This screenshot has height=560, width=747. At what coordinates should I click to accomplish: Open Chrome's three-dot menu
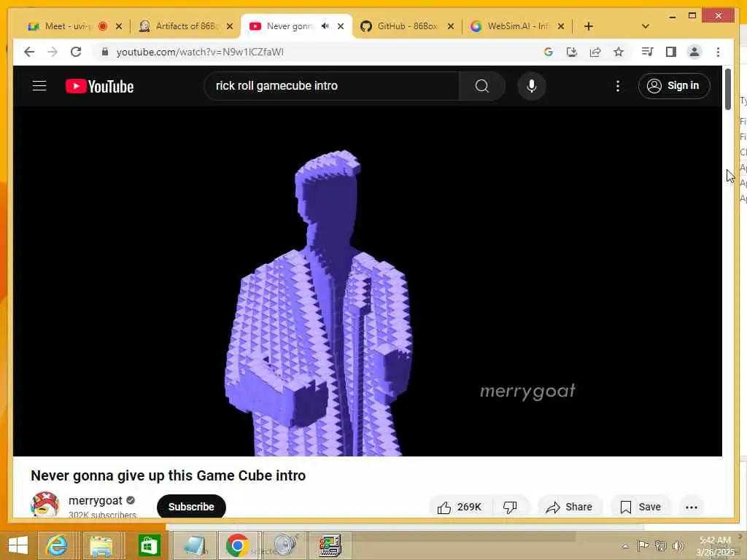[718, 52]
